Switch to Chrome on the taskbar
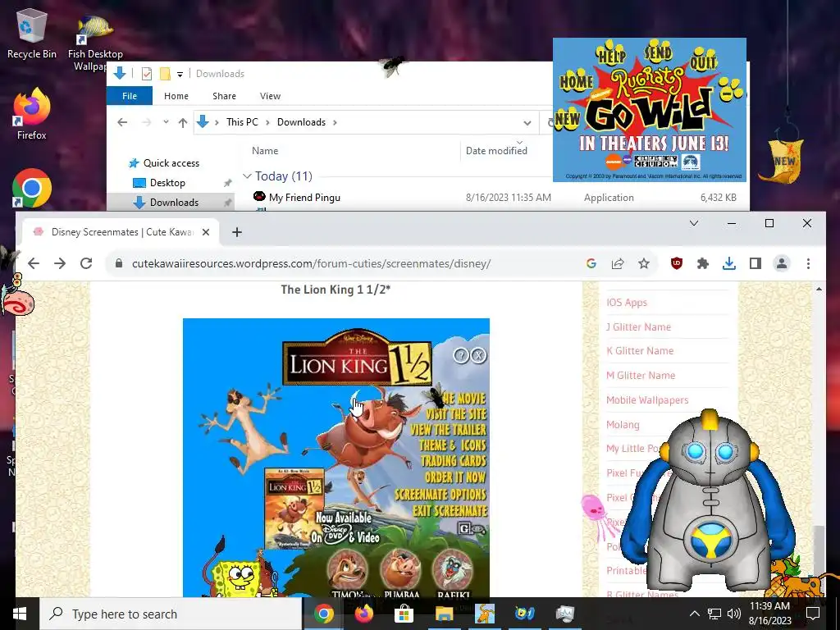Viewport: 840px width, 630px height. (323, 614)
